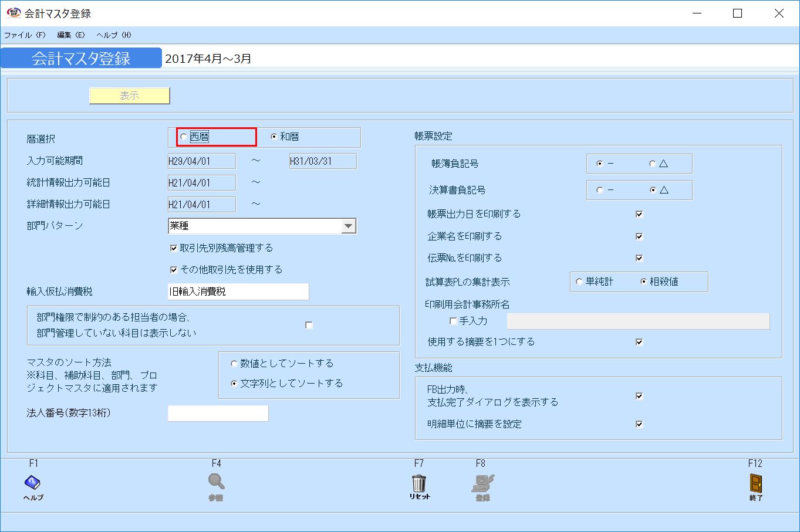Click the F4 参照 magnifier icon

click(216, 482)
